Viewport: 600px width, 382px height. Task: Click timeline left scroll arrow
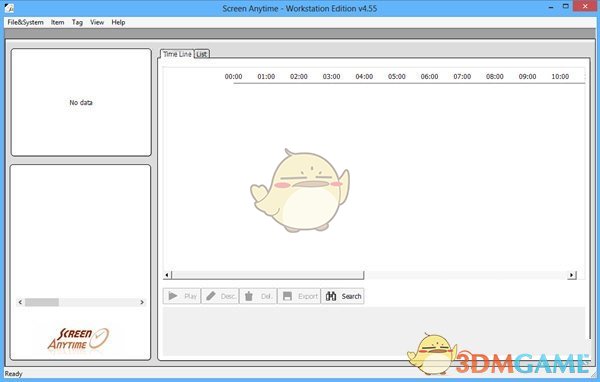pos(167,275)
